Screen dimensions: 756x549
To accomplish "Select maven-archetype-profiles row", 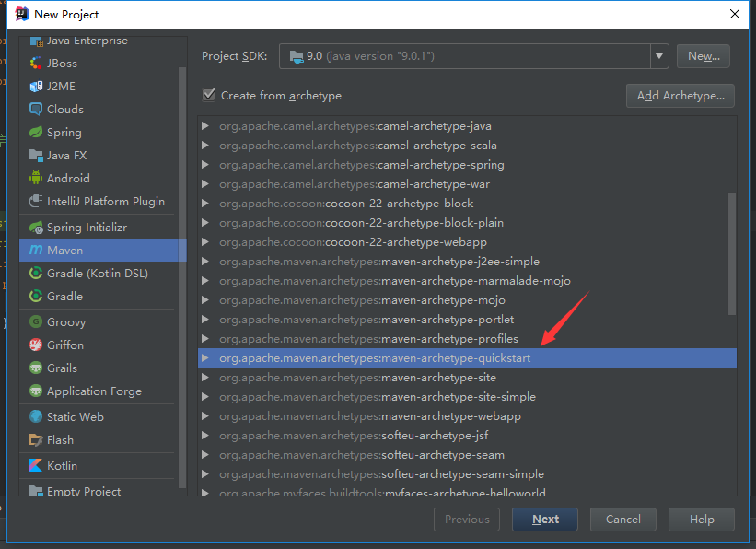I will point(467,339).
